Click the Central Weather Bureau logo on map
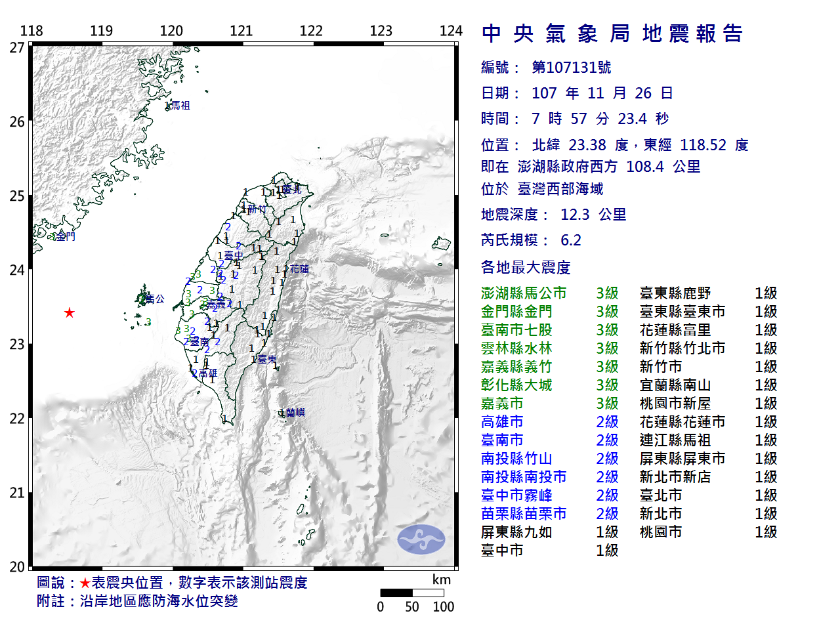Viewport: 840px width, 630px height. click(421, 539)
